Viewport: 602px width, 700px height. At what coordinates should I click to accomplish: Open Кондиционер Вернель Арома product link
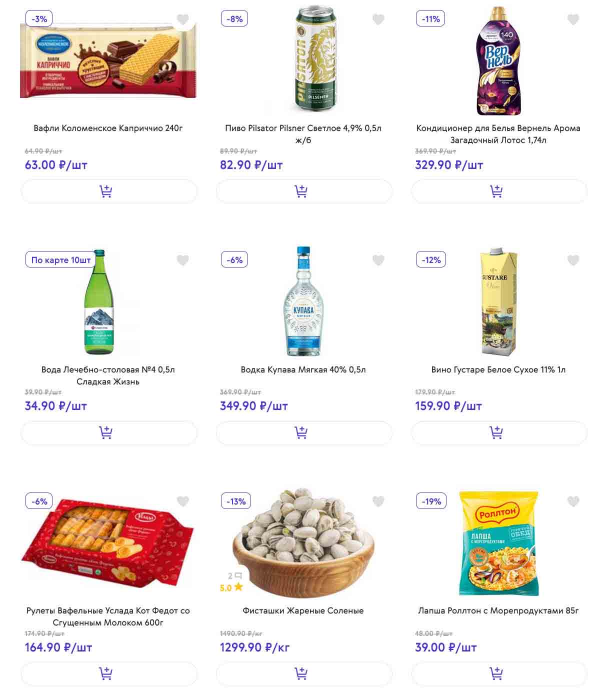point(498,134)
